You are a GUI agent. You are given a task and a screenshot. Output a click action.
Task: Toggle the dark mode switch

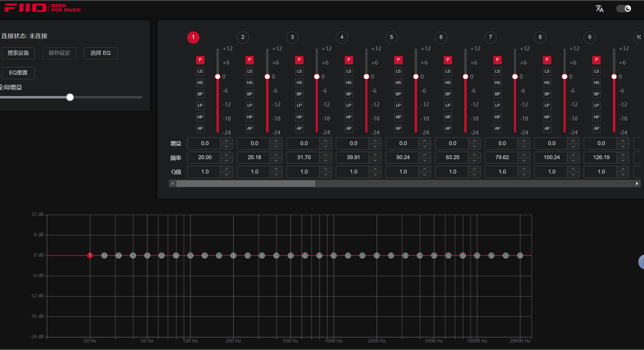click(x=624, y=8)
